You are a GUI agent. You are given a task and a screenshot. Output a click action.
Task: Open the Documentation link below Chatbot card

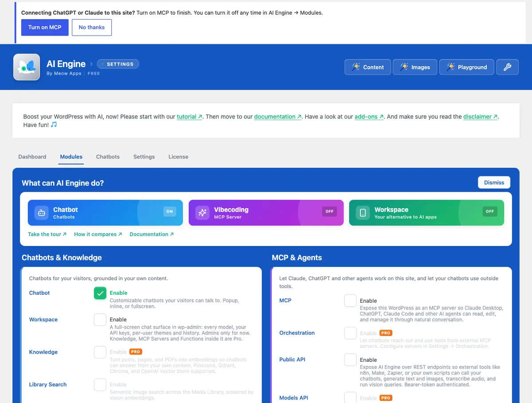[x=152, y=234]
